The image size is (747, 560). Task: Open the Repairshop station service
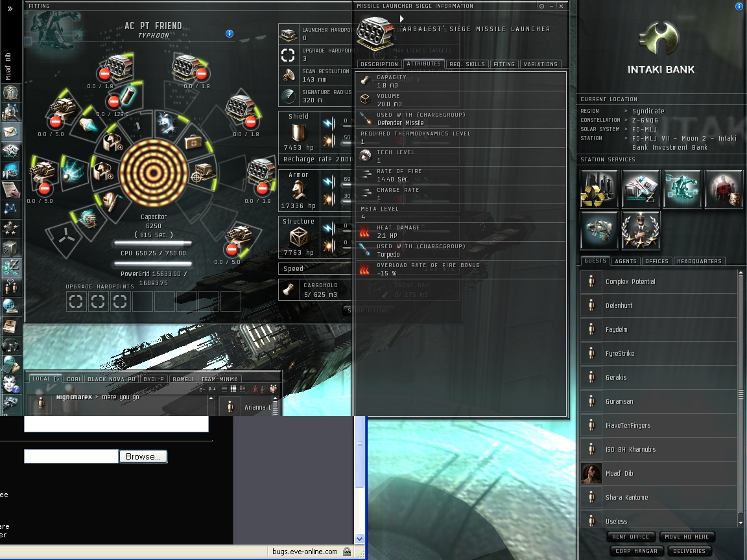tap(599, 231)
